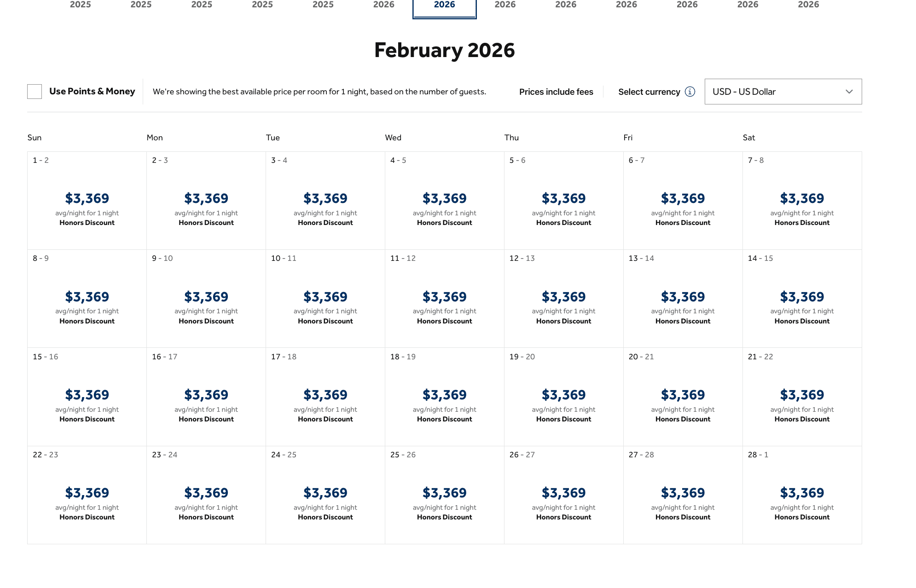The image size is (916, 588).
Task: Select the Monday 9 - 10 stay
Action: pyautogui.click(x=206, y=299)
